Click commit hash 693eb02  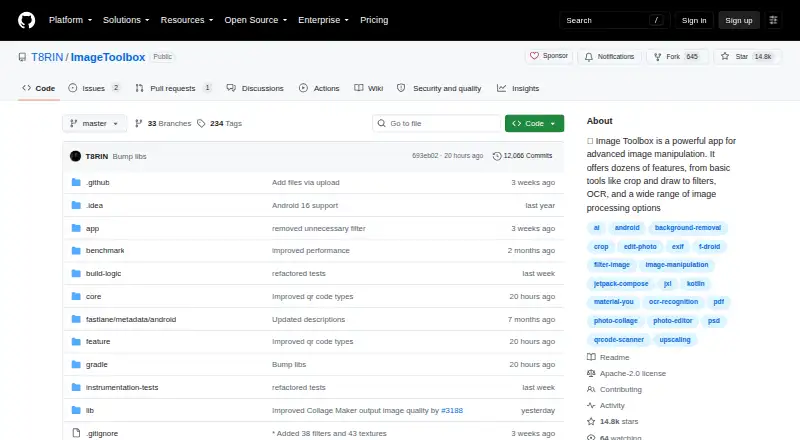pos(425,156)
